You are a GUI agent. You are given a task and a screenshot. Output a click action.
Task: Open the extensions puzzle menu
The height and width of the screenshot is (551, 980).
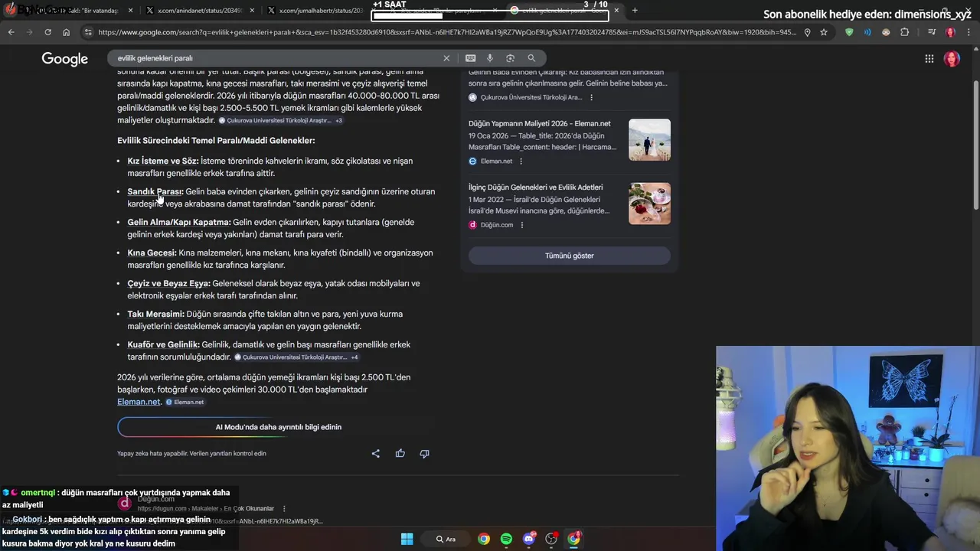click(x=905, y=32)
